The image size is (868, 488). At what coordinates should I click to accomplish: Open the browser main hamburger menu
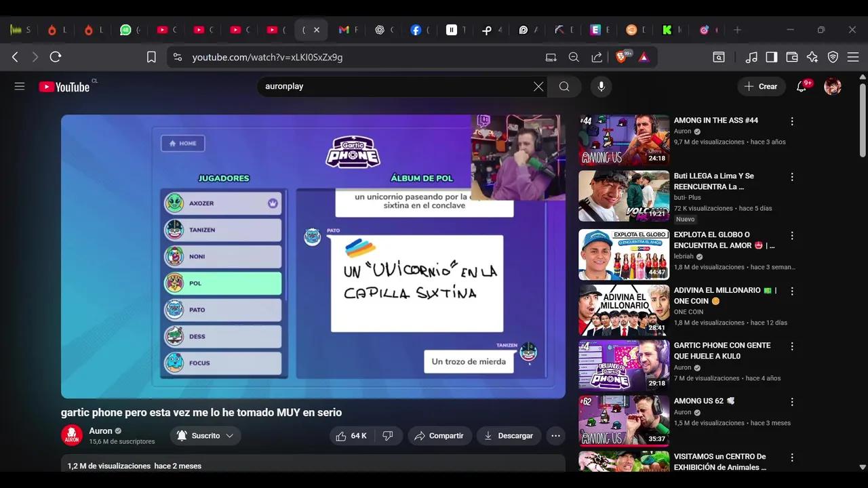pos(853,58)
